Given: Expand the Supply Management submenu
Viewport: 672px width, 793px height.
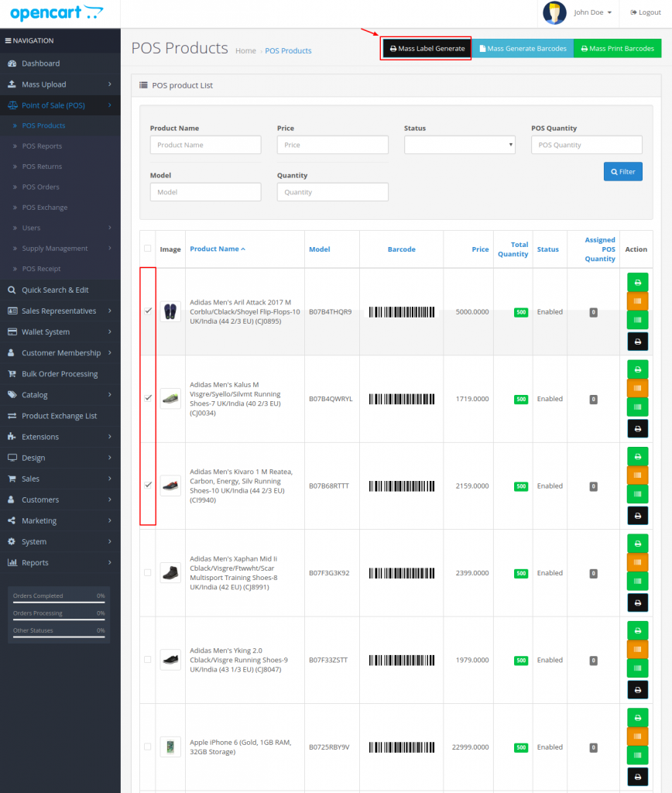Looking at the screenshot, I should [60, 249].
